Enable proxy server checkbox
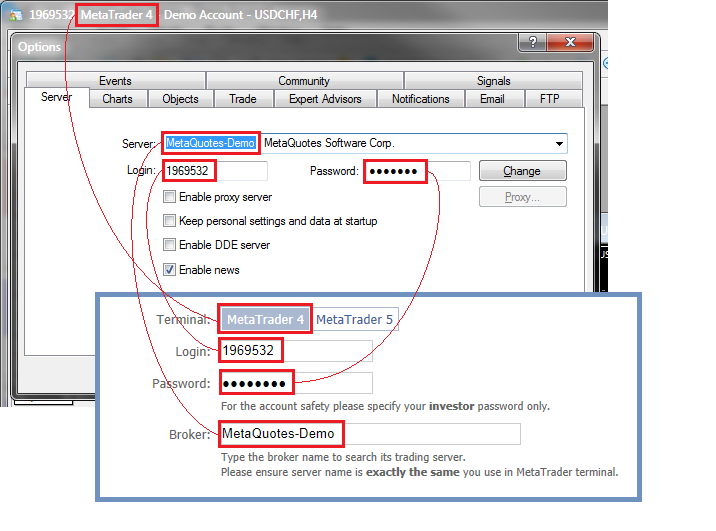 click(169, 197)
